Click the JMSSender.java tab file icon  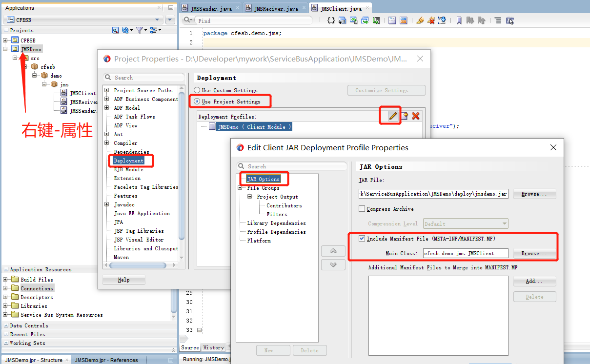(x=185, y=8)
